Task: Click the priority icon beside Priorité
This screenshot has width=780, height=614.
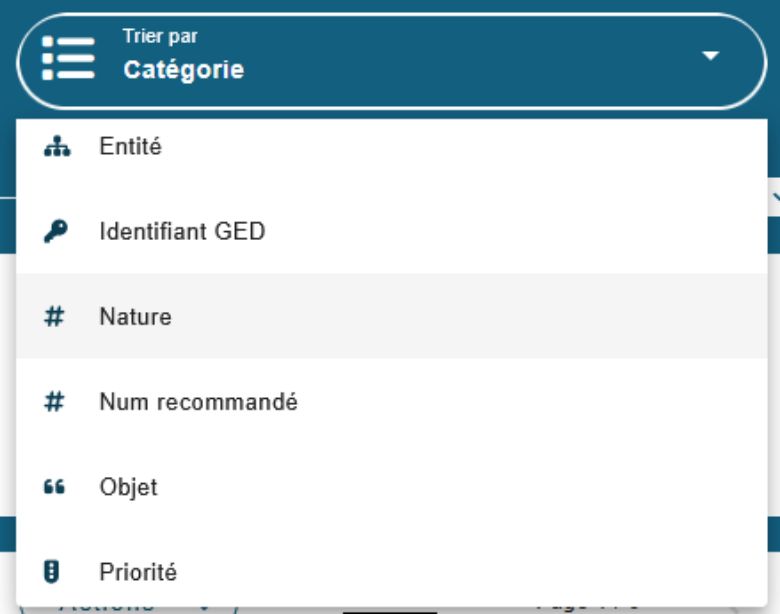Action: point(56,573)
